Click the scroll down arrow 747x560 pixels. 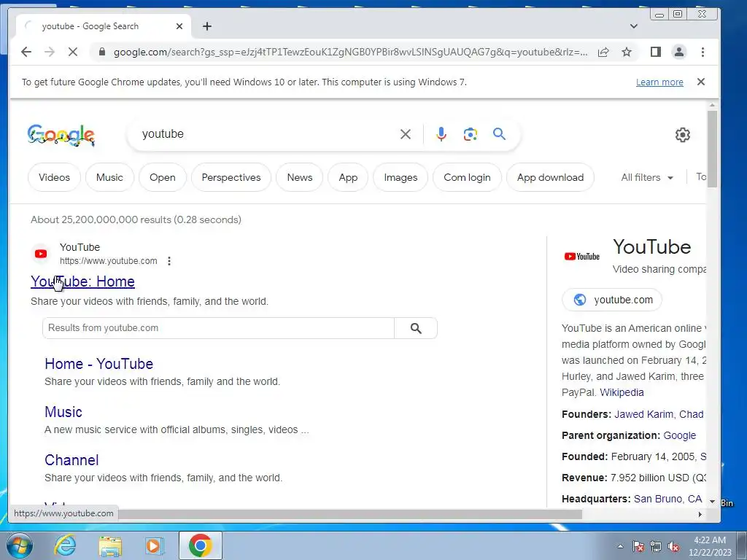712,502
